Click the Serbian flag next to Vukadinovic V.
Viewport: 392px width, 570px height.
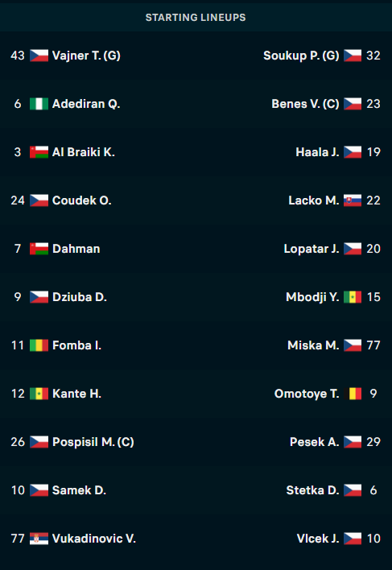tap(39, 539)
